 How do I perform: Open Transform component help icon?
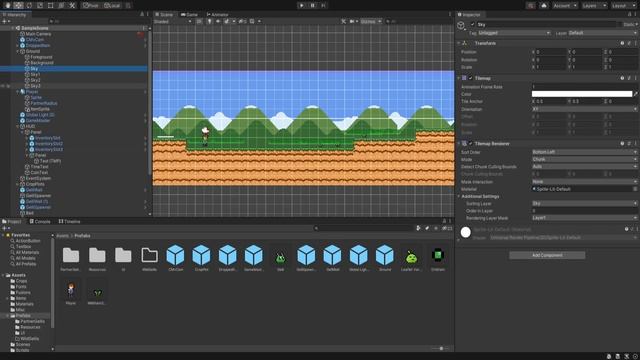[622, 43]
